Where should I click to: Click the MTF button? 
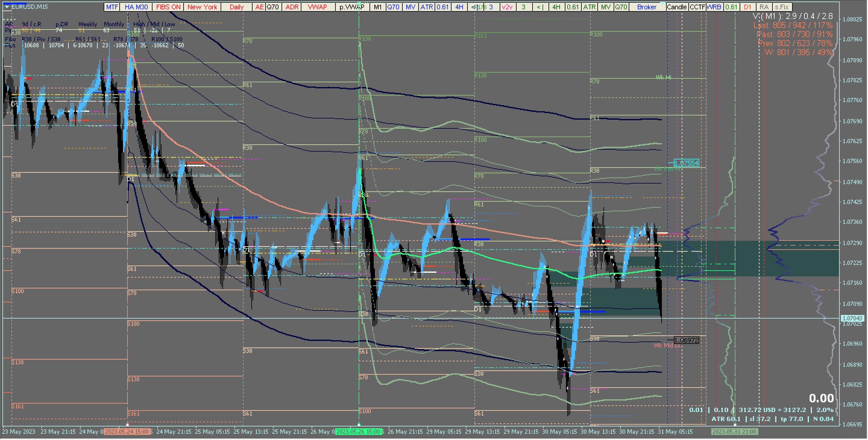pyautogui.click(x=112, y=7)
